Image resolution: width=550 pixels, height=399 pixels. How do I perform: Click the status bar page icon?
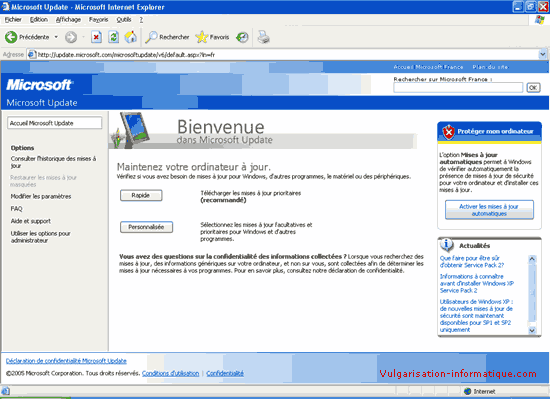[x=6, y=391]
